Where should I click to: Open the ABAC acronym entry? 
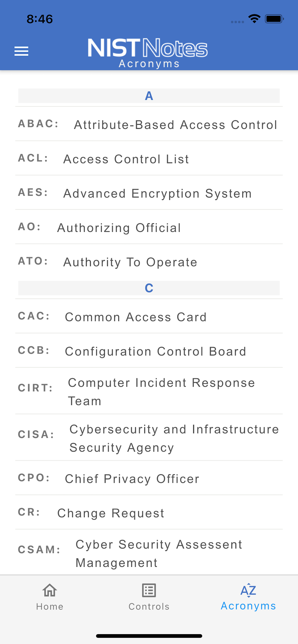point(149,124)
